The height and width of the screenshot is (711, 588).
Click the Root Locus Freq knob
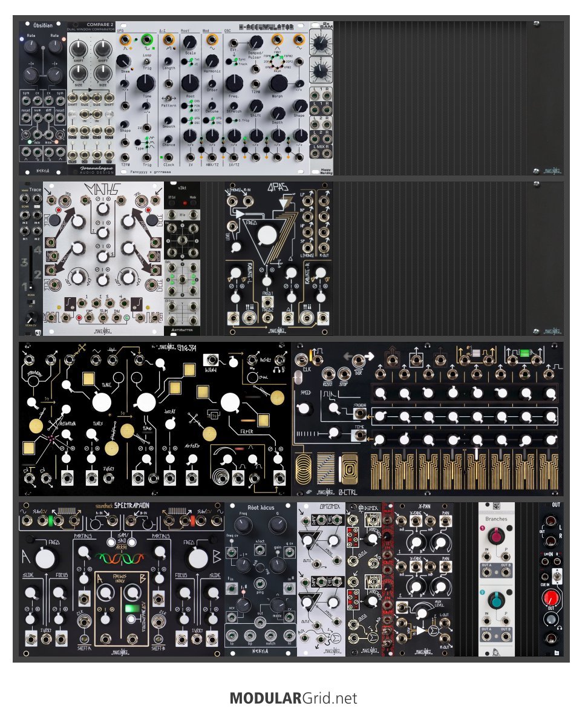(x=243, y=525)
